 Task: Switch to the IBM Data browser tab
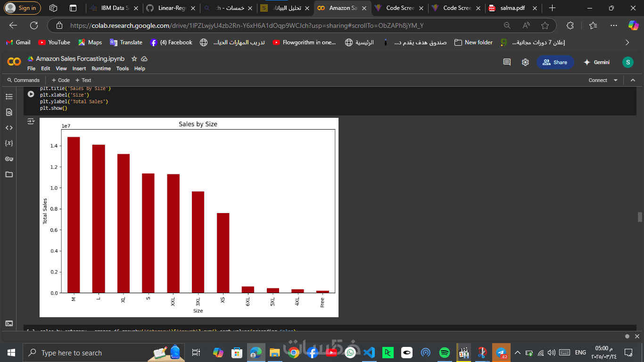point(114,8)
